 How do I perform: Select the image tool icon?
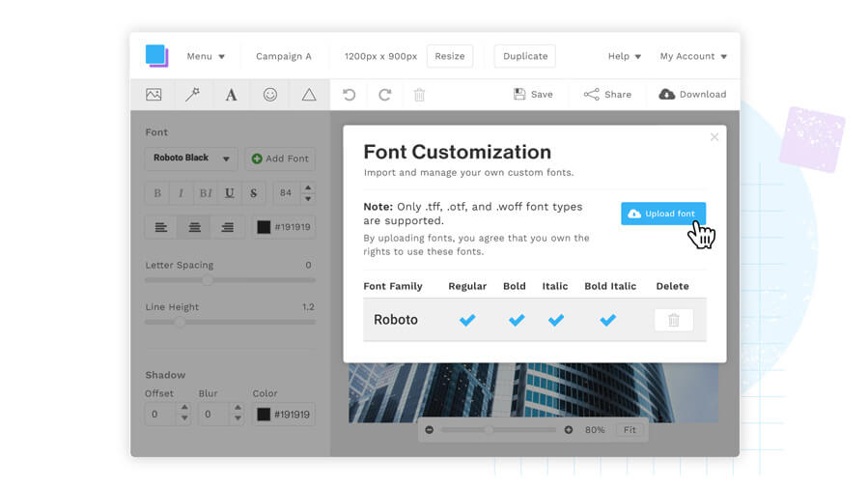coord(154,95)
